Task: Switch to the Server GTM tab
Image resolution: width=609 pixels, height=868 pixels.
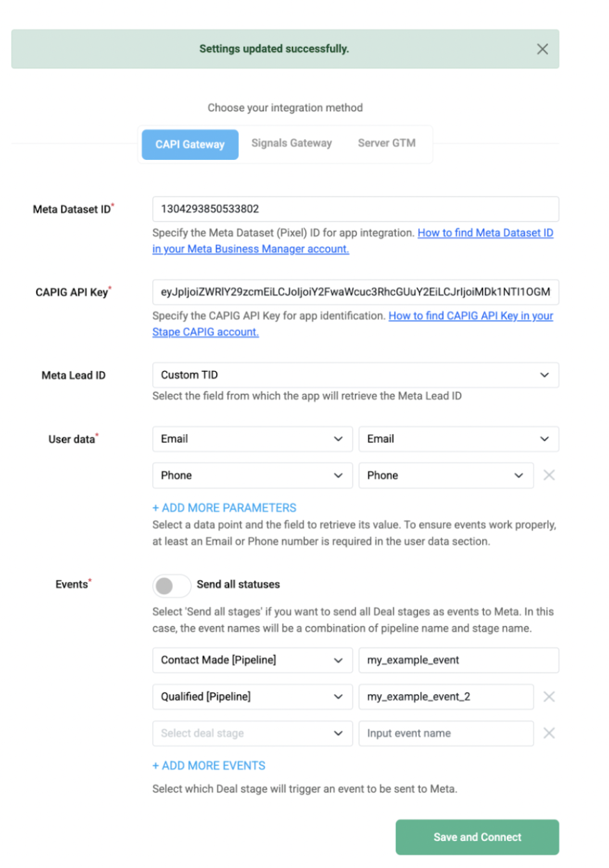Action: click(387, 144)
